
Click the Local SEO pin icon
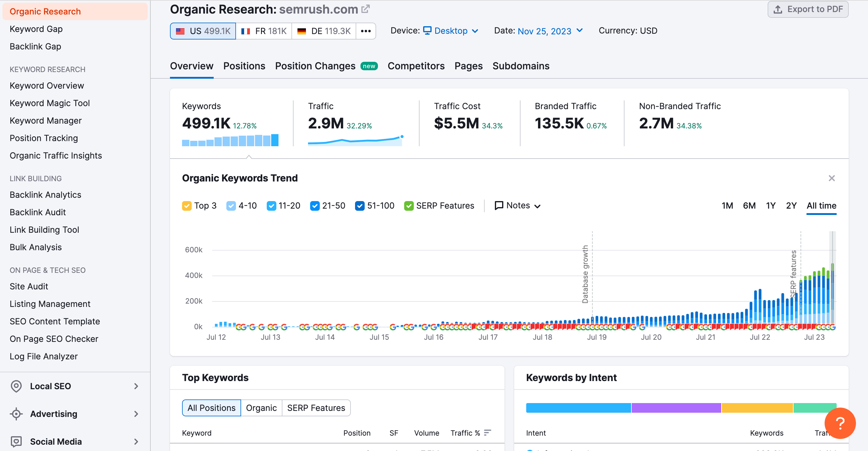click(16, 386)
